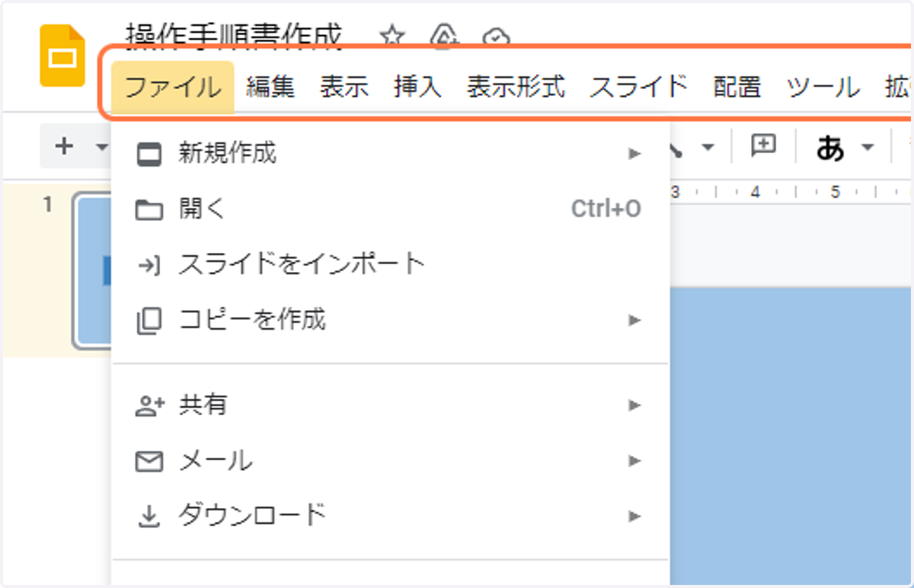Choose ダウンロード menu entry
The width and height of the screenshot is (914, 588).
[390, 516]
